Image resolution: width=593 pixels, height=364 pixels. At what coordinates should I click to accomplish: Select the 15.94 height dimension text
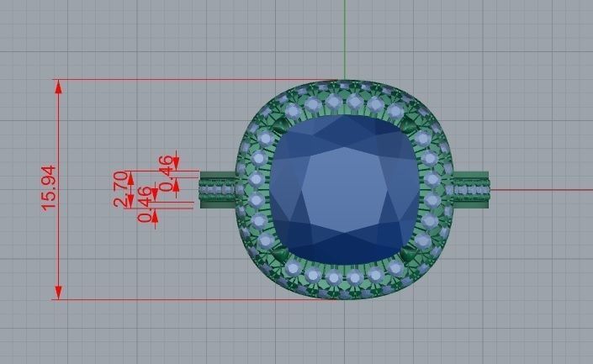pos(49,187)
